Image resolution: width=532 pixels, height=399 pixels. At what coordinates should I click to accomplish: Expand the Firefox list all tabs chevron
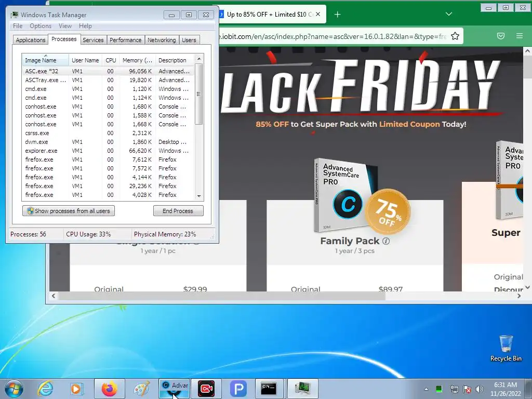tap(449, 14)
